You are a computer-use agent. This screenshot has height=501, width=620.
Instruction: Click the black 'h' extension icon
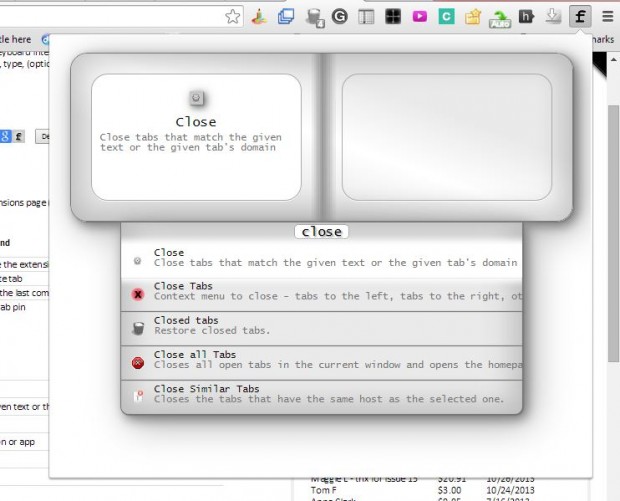[x=527, y=16]
